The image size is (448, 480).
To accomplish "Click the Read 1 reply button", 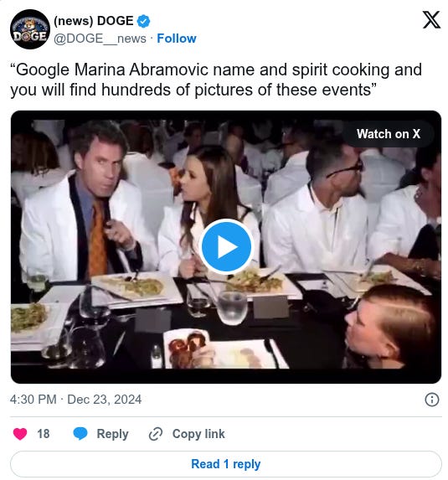I will tap(226, 464).
